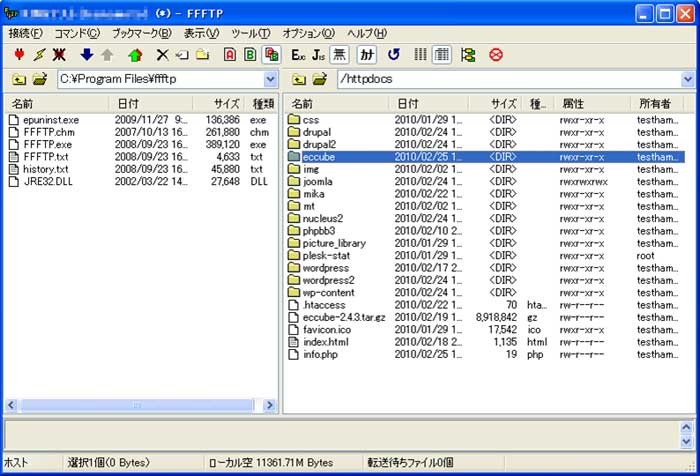The width and height of the screenshot is (700, 476).
Task: Expand local path dropdown
Action: [270, 79]
